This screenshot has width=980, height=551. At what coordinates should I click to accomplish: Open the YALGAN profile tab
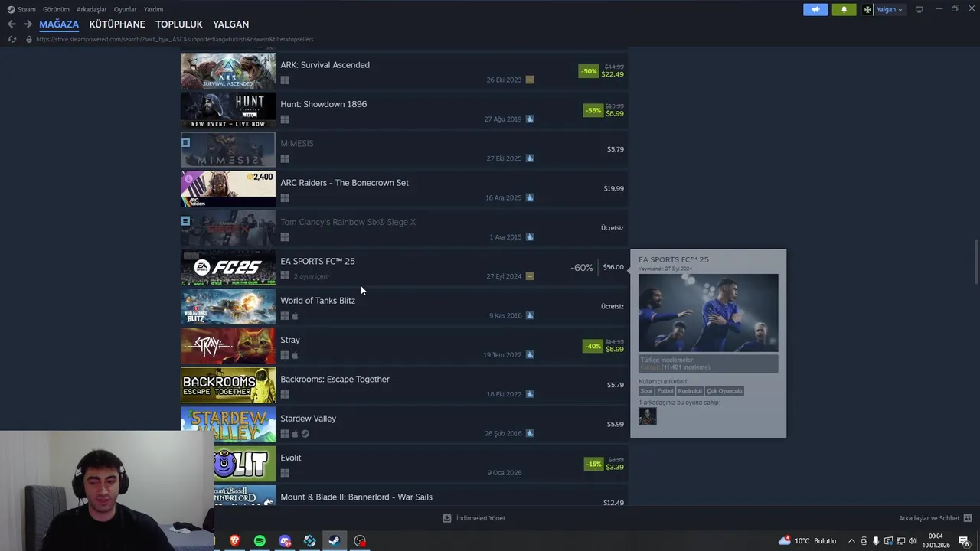[230, 24]
